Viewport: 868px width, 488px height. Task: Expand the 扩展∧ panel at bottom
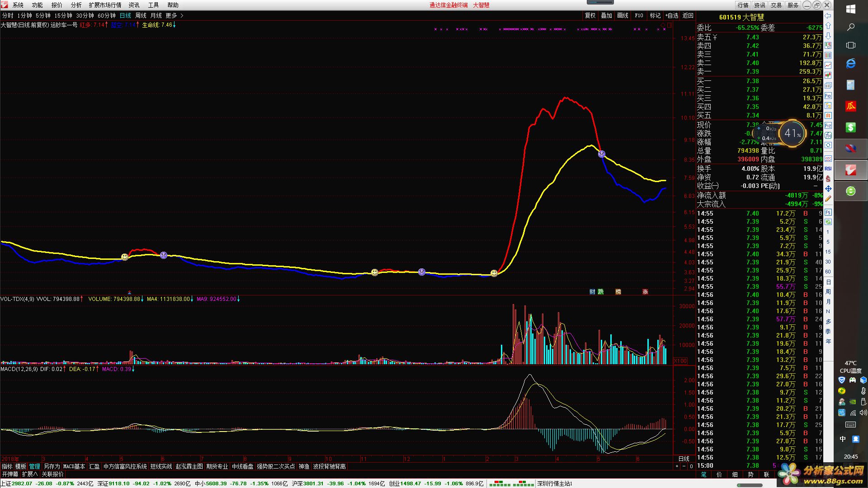(x=30, y=474)
